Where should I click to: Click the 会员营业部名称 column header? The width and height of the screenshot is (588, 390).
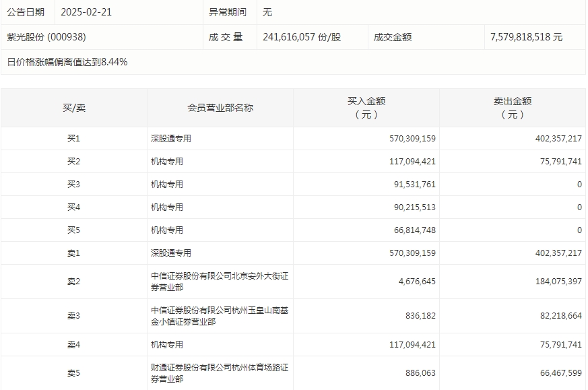(220, 108)
